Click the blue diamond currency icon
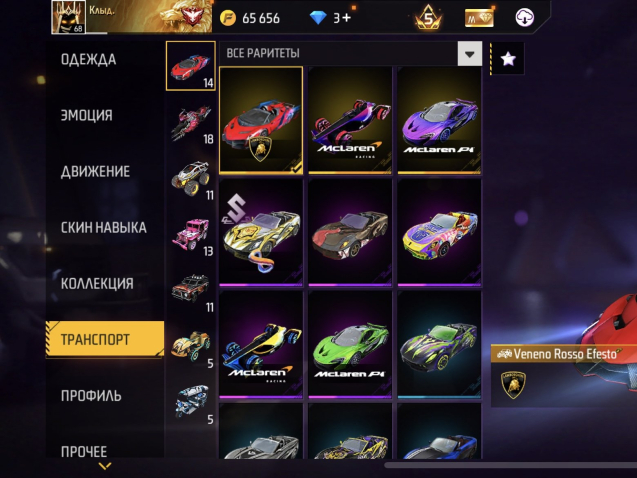637x478 pixels. 318,18
